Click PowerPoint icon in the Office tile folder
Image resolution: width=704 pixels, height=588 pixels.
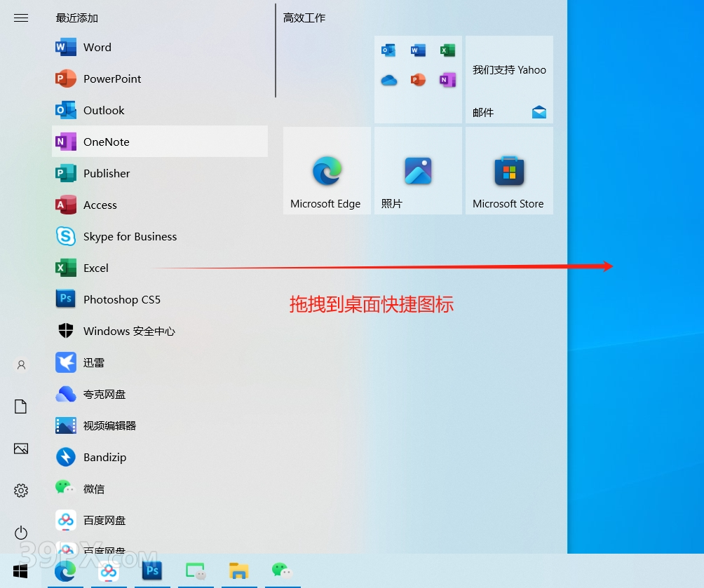418,80
